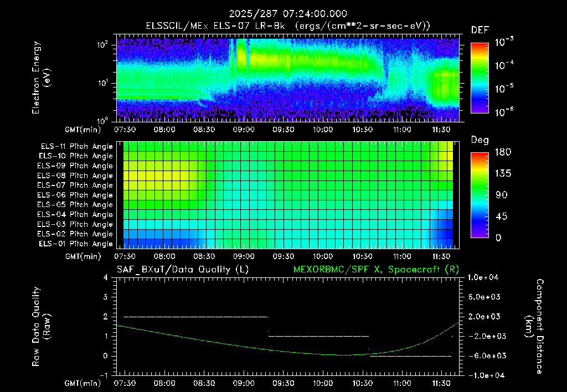This screenshot has height=392, width=567.
Task: Select the ELS-07 Pitch Angle row label
Action: 75,185
